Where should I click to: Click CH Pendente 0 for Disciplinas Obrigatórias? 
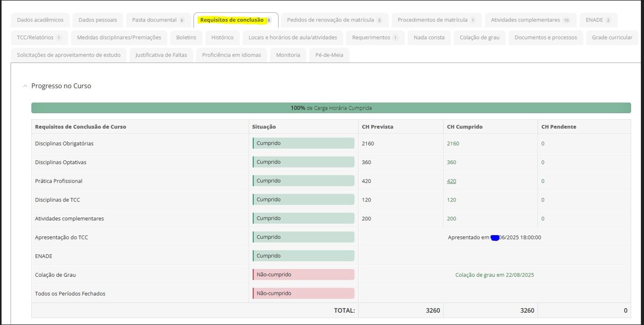(x=543, y=144)
